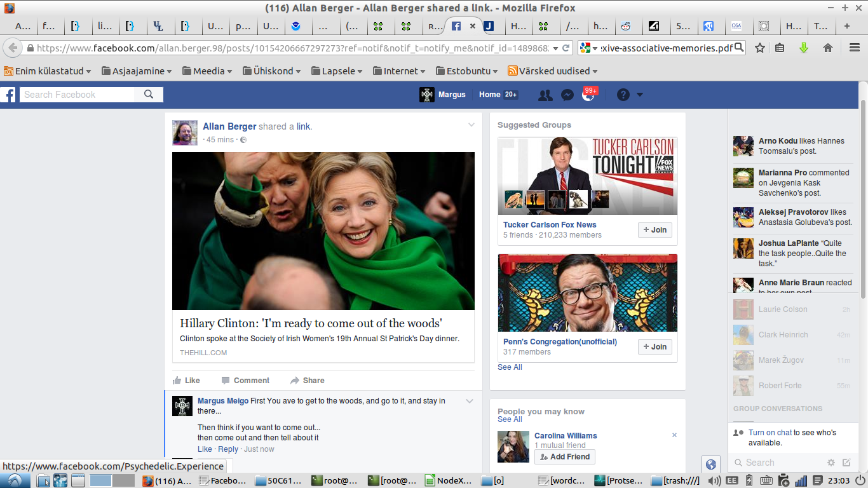
Task: Click the Facebook help question mark icon
Action: pos(623,95)
